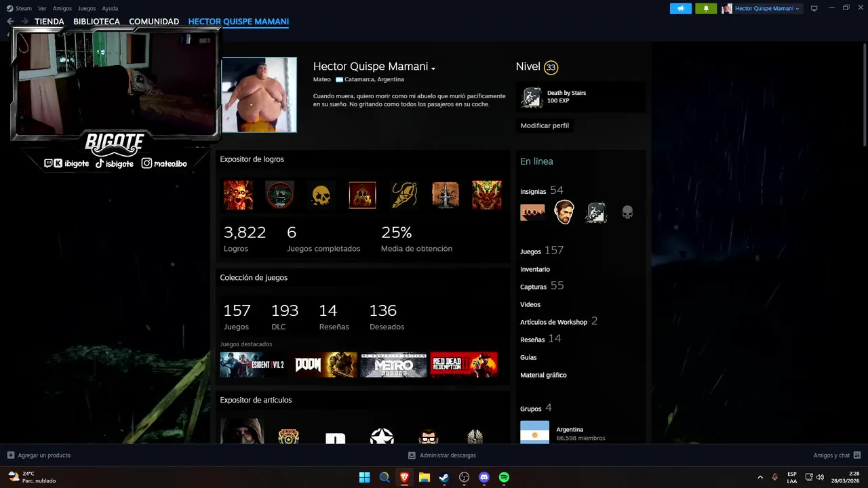Open the glasses face showcase item

[429, 436]
